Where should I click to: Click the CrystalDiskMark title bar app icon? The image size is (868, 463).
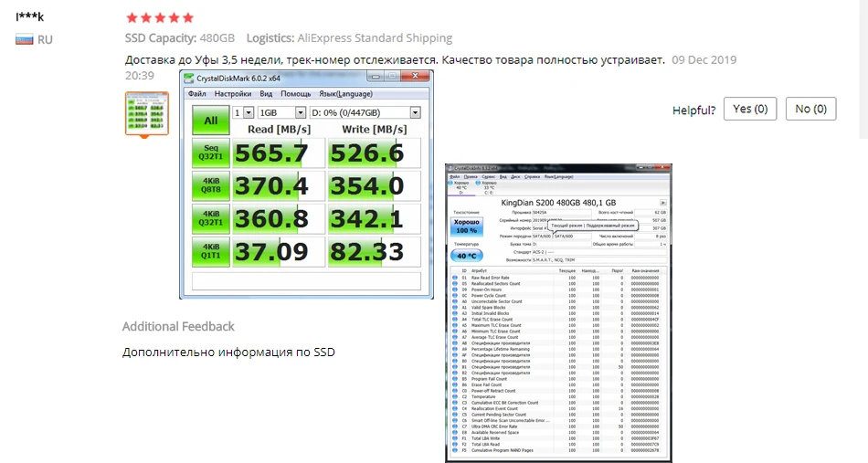point(189,78)
